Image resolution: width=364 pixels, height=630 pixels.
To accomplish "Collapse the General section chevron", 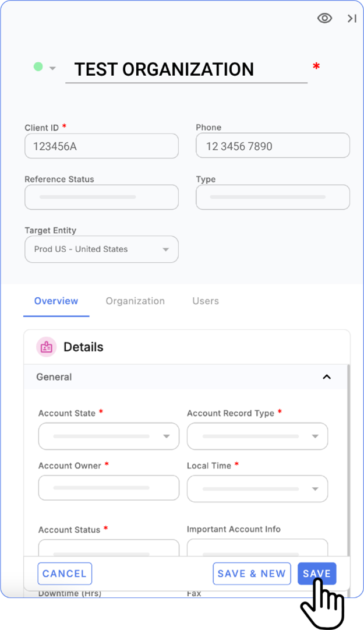I will [x=327, y=377].
